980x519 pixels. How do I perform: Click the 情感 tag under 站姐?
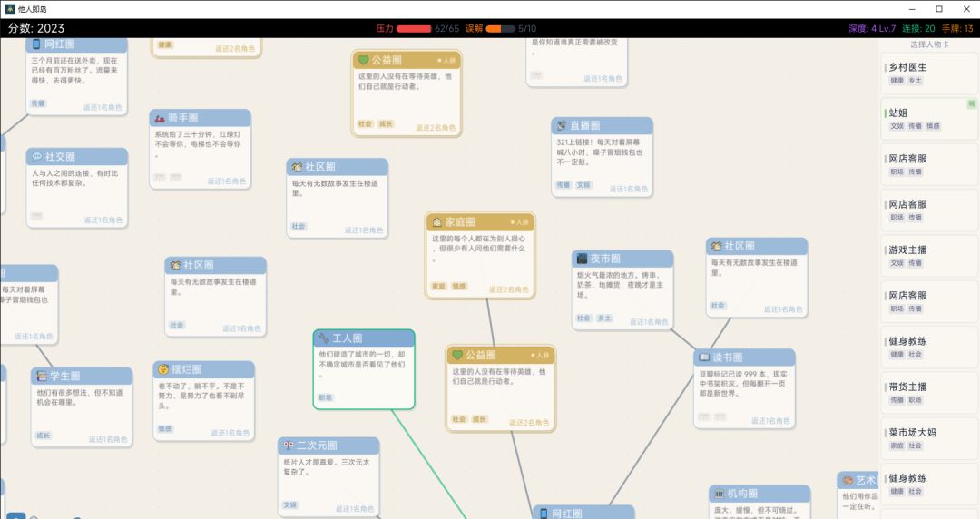click(x=933, y=126)
